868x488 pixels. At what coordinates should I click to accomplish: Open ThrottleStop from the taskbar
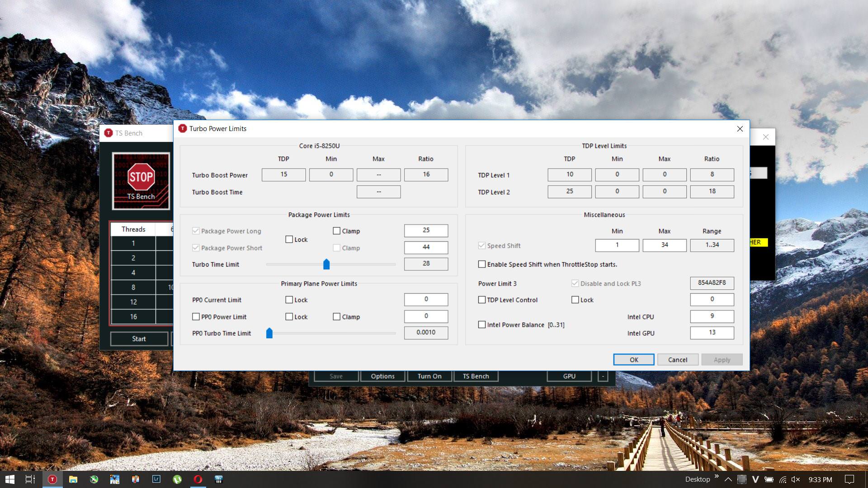[52, 479]
